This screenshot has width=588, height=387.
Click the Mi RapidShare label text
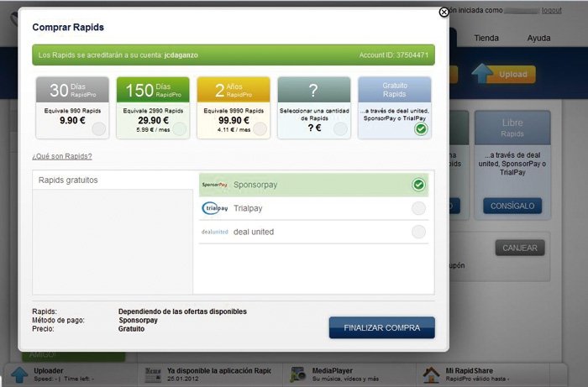[469, 371]
